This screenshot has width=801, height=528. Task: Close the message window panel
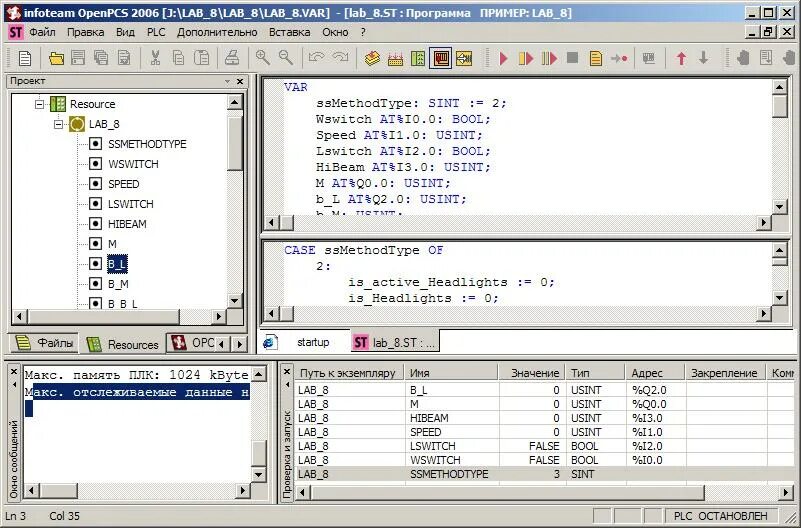[14, 372]
